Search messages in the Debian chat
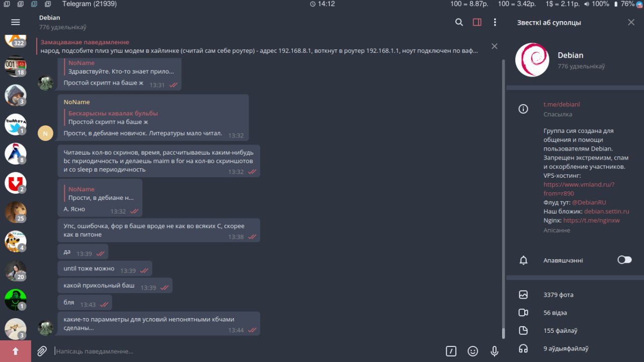 459,22
